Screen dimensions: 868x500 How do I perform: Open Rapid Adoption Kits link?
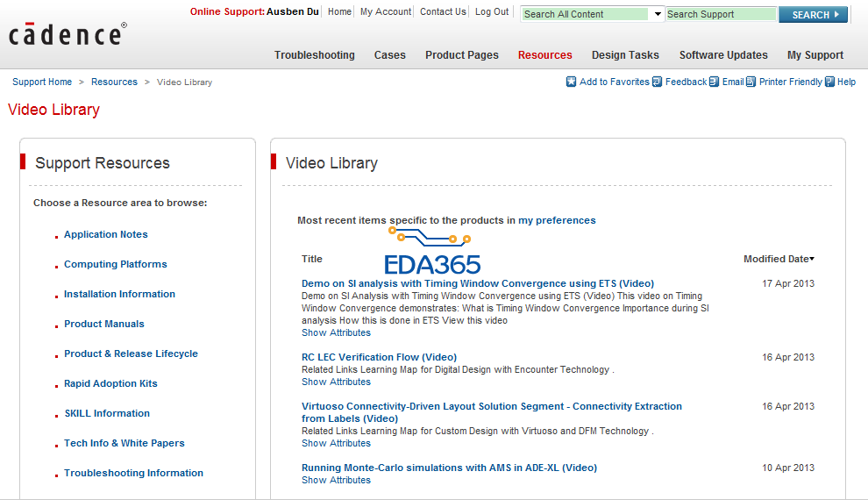(110, 383)
